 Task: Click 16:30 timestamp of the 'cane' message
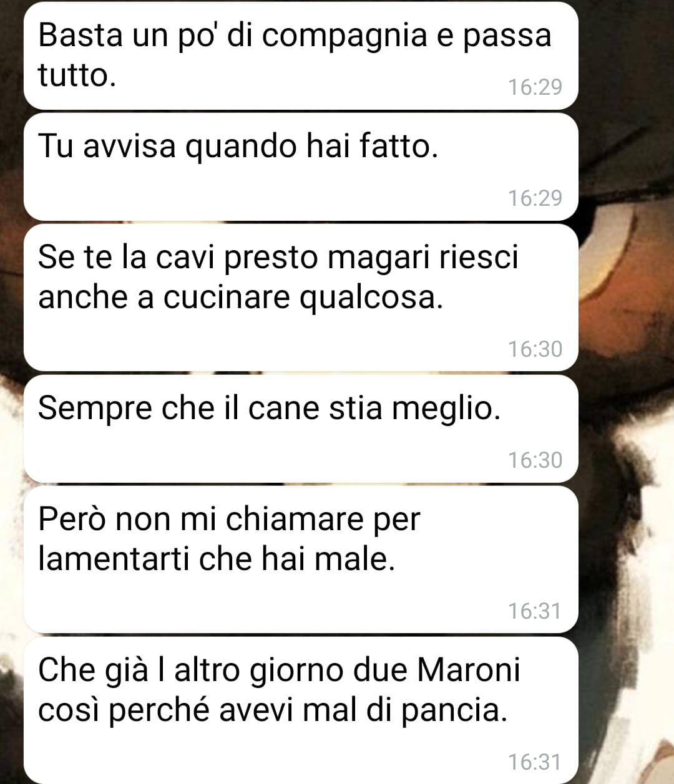click(x=535, y=460)
